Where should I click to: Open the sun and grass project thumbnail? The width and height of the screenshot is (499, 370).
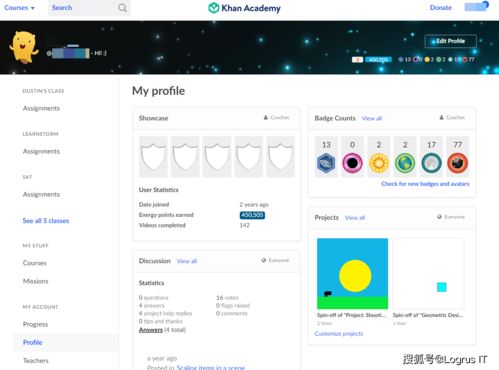tap(352, 273)
